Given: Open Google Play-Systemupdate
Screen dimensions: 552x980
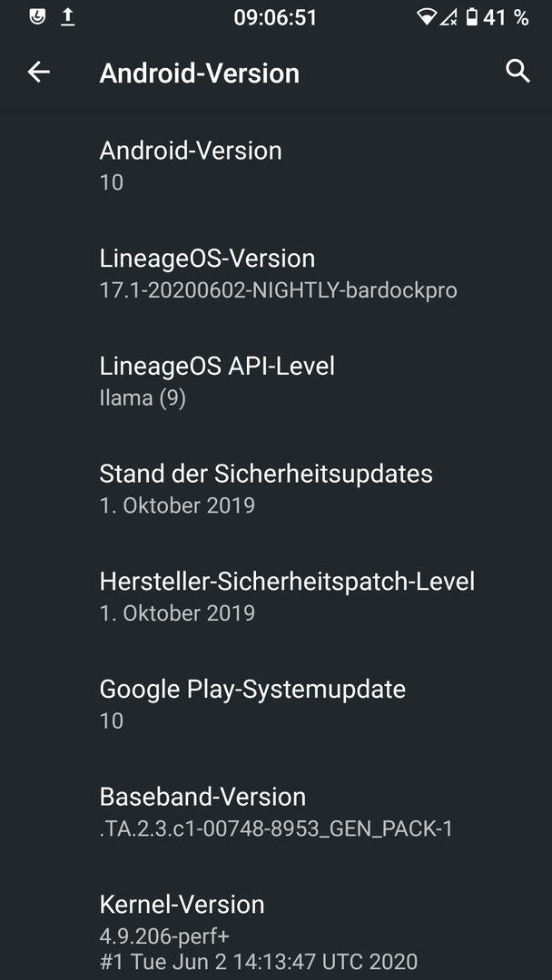Looking at the screenshot, I should (x=276, y=703).
